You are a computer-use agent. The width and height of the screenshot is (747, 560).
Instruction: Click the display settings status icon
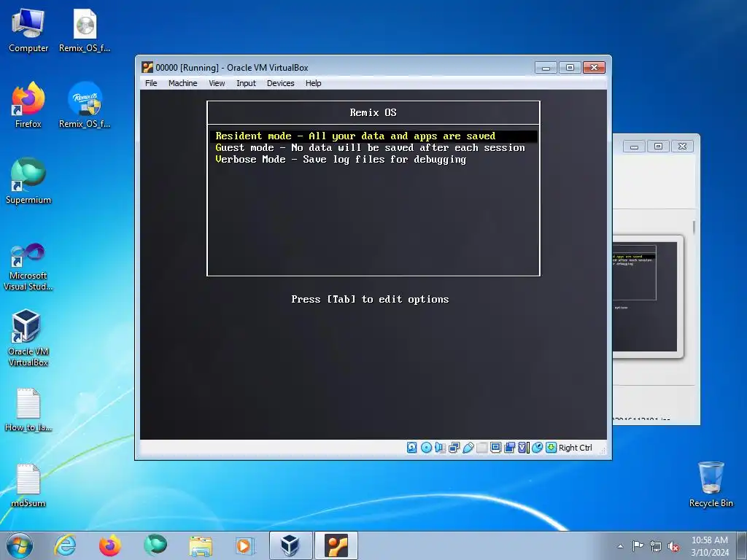coord(495,448)
